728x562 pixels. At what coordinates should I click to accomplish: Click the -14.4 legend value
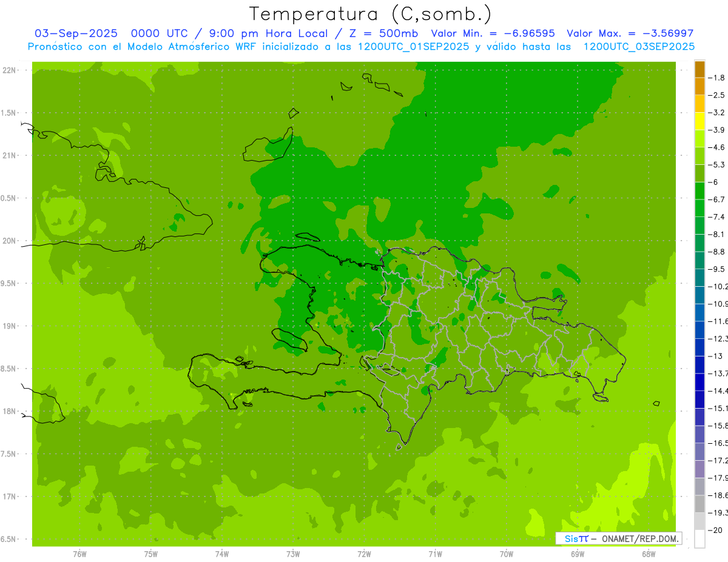(718, 390)
